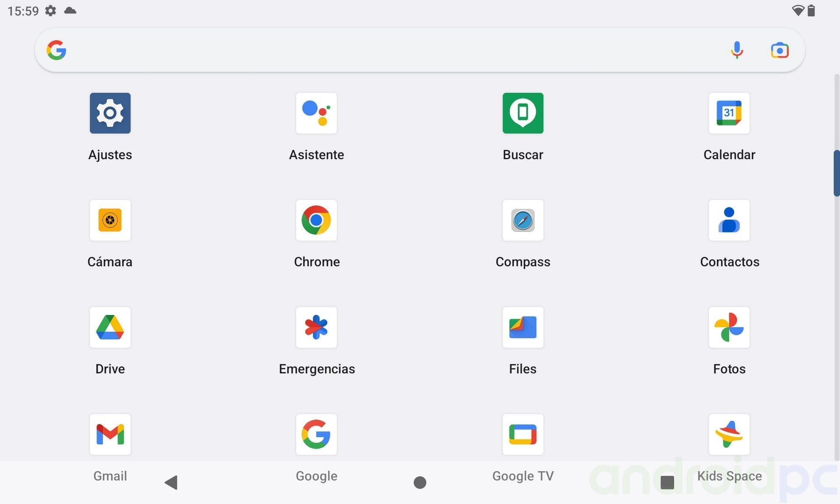Tap the Google search bar
Screen dimensions: 840x504
click(350, 50)
